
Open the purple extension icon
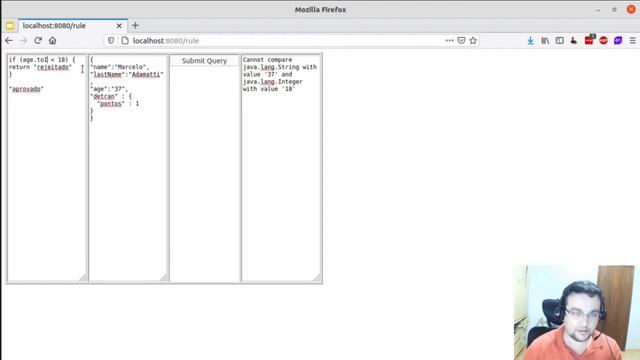[x=618, y=40]
